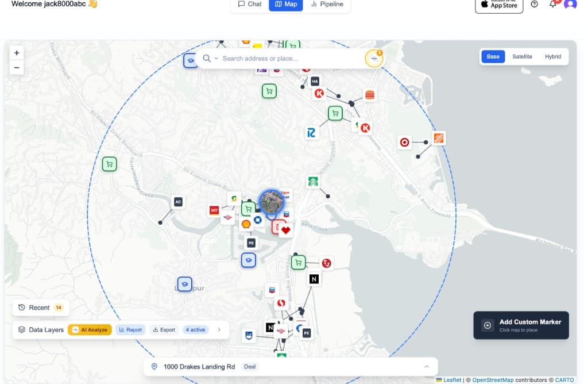588x384 pixels.
Task: Open the help question mark icon
Action: [535, 4]
